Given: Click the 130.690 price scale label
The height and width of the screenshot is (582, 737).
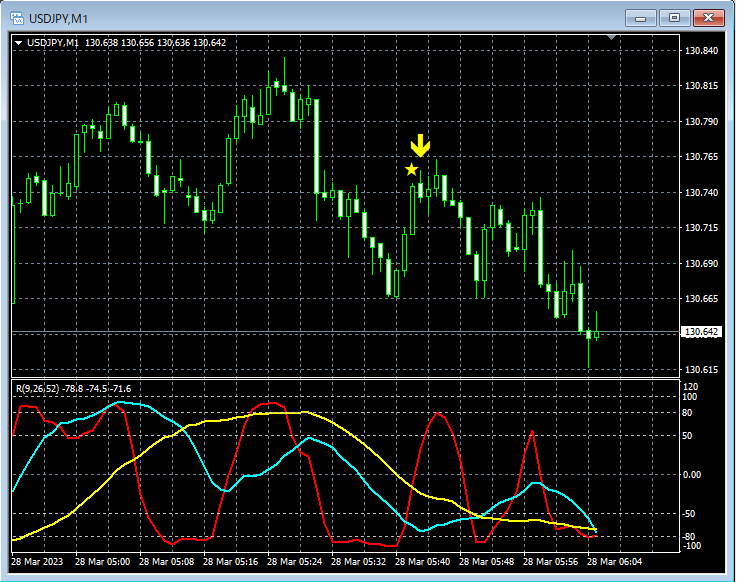Looking at the screenshot, I should pos(701,263).
